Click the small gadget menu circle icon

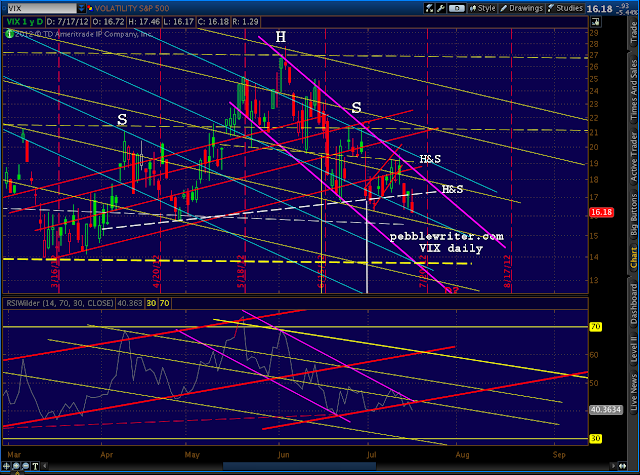(5, 8)
